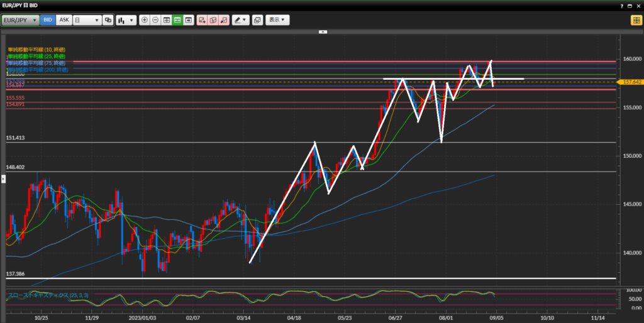
Task: Click the yellow crosshair icon at top right
Action: pyautogui.click(x=636, y=20)
